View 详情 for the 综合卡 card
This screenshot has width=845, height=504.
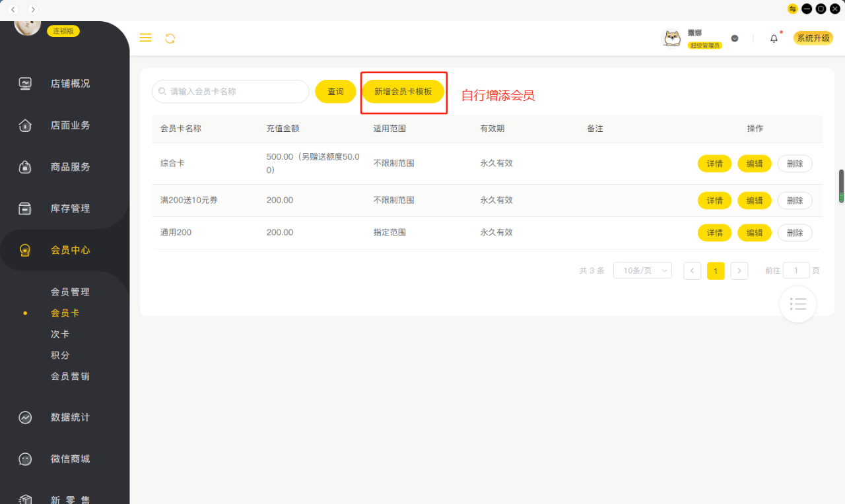point(714,163)
